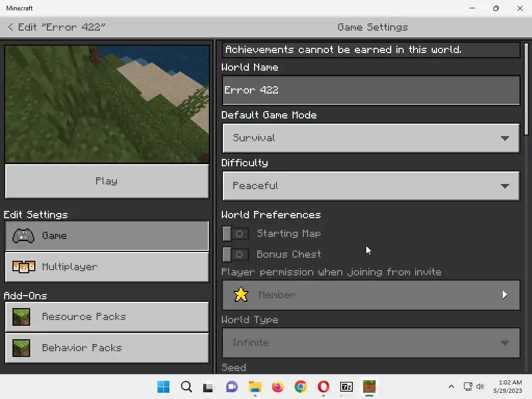Open World Type dropdown showing Infinite
This screenshot has width=532, height=399.
[371, 343]
